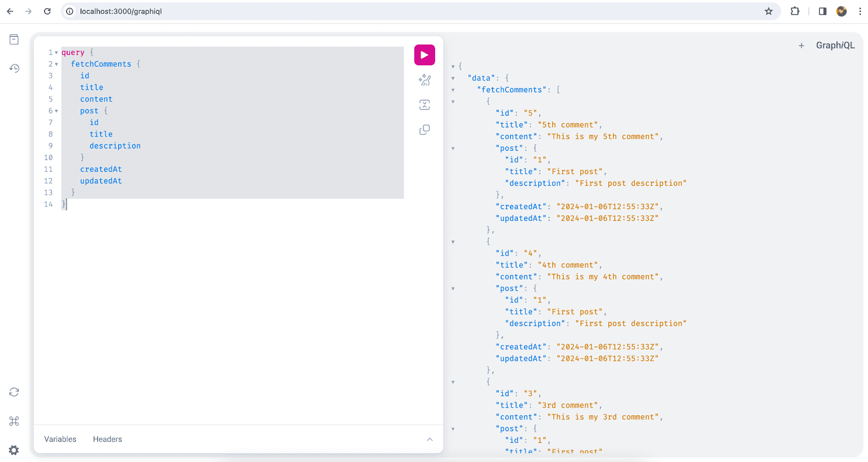Merge fragments into the query

coord(424,105)
